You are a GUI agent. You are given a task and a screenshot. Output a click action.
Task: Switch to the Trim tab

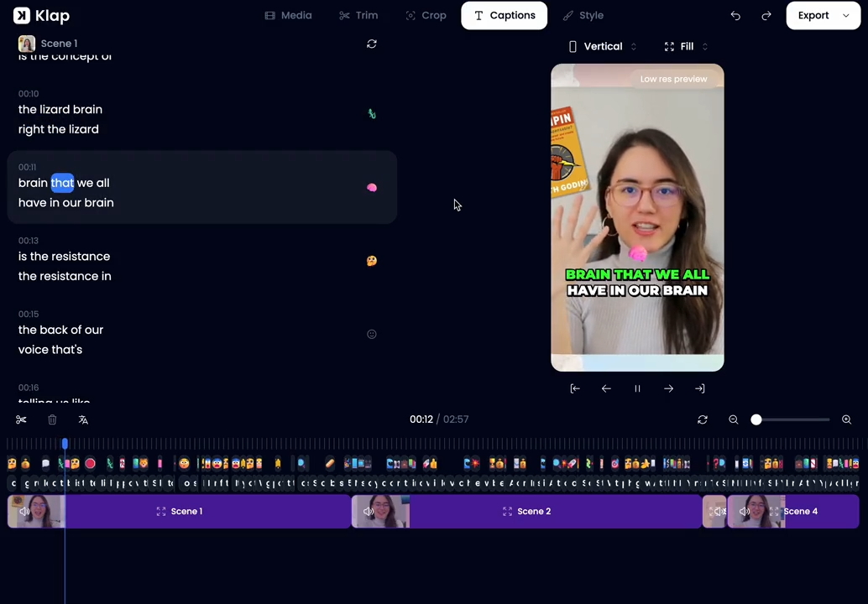pos(358,16)
